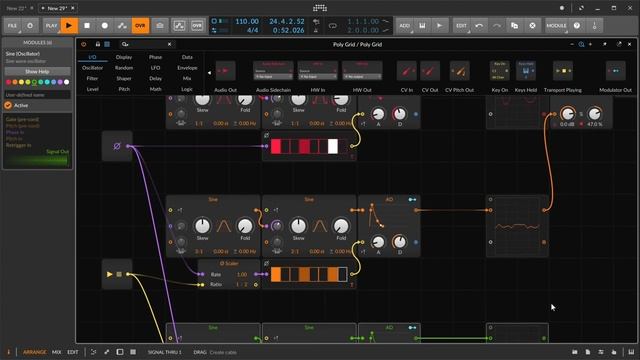Toggle automation write mode icon
Screen dimensions: 640x360
tap(122, 25)
